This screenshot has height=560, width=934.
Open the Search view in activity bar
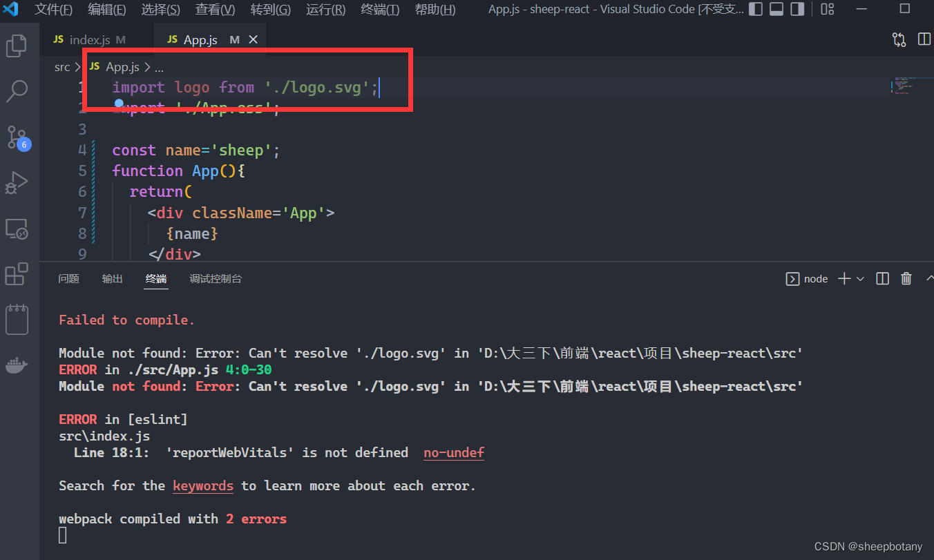tap(17, 91)
